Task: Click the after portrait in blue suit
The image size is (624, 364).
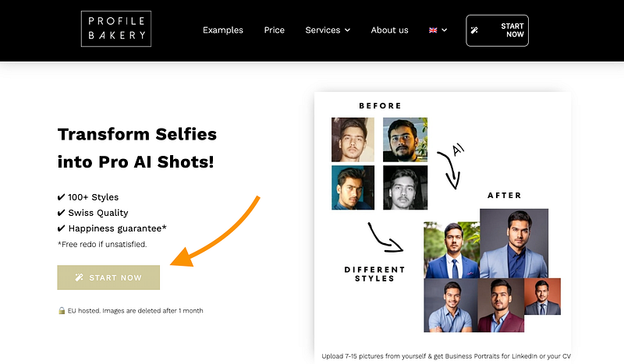Action: point(451,249)
